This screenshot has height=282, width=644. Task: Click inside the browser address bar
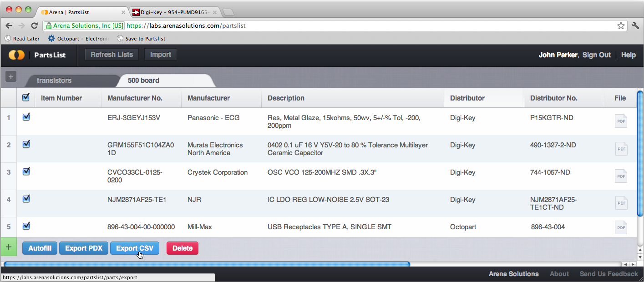click(319, 26)
